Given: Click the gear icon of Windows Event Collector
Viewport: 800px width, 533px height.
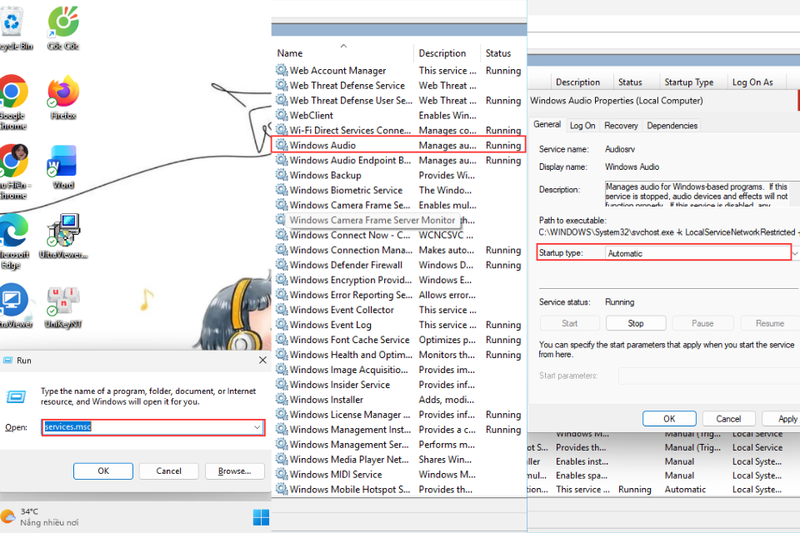Looking at the screenshot, I should click(281, 309).
